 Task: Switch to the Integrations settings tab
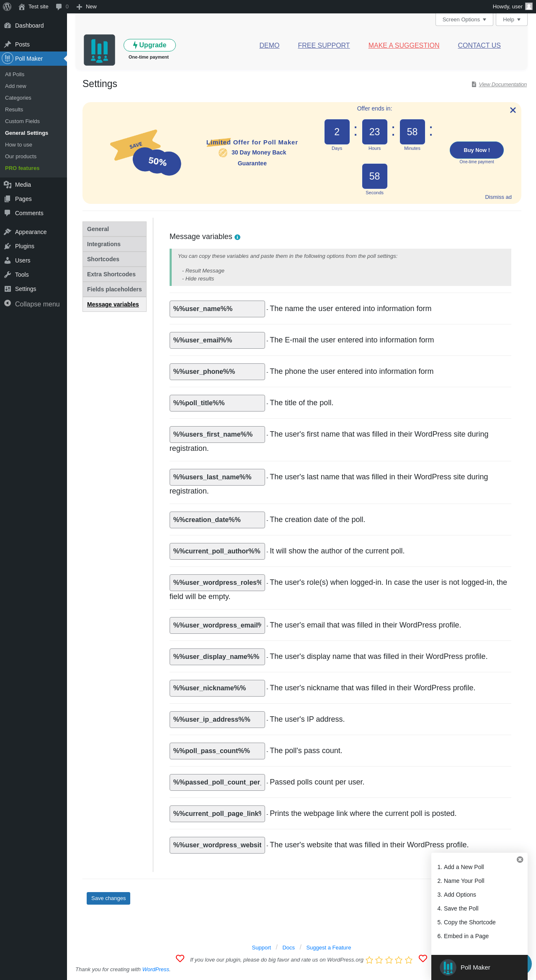104,244
